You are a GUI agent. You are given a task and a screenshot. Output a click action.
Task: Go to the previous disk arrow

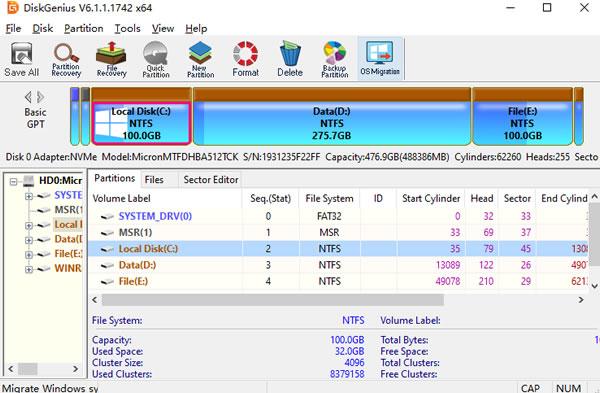point(28,97)
